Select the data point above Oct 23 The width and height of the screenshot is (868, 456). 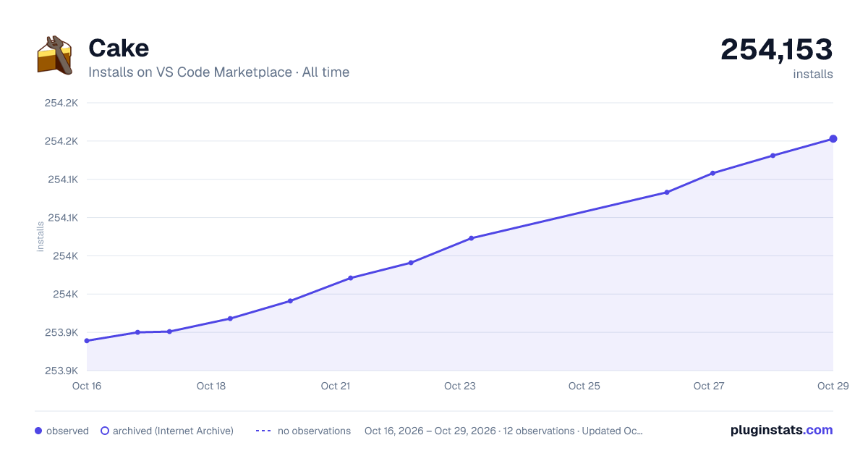point(471,238)
